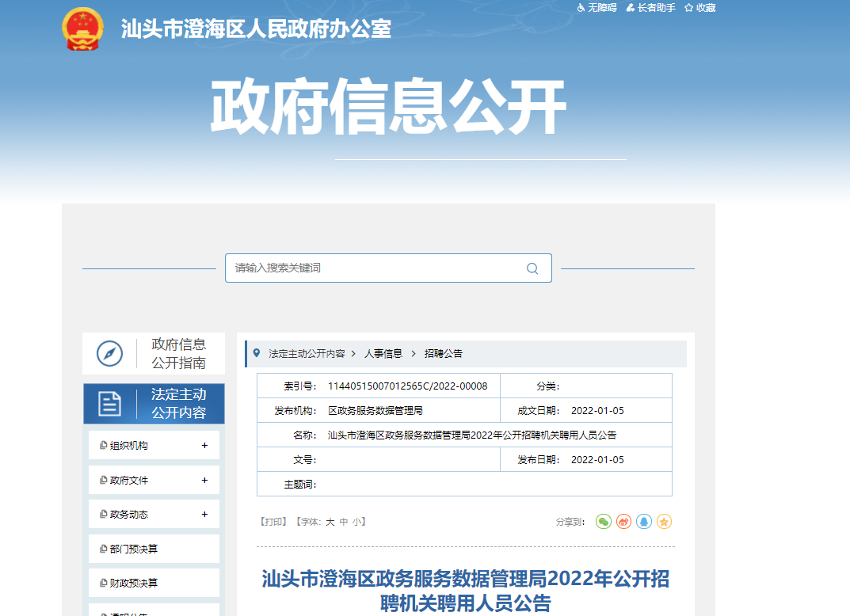Set font size to 中
Screen dimensions: 850x616
344,522
